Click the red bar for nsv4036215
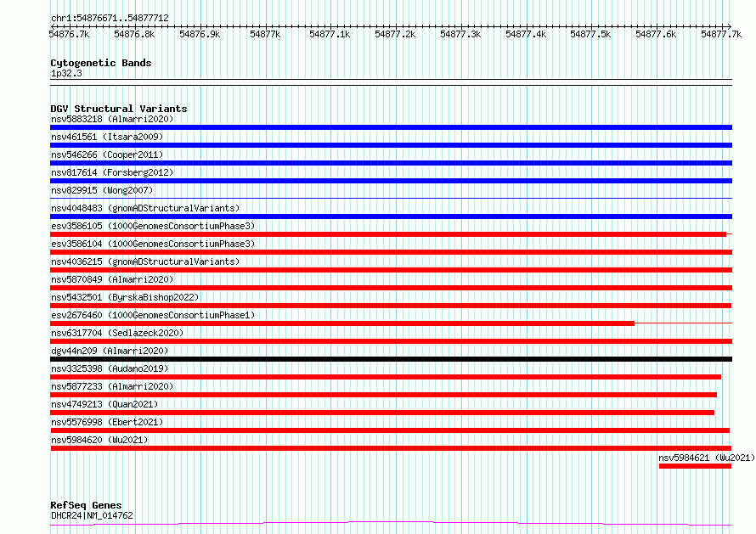 coord(391,270)
